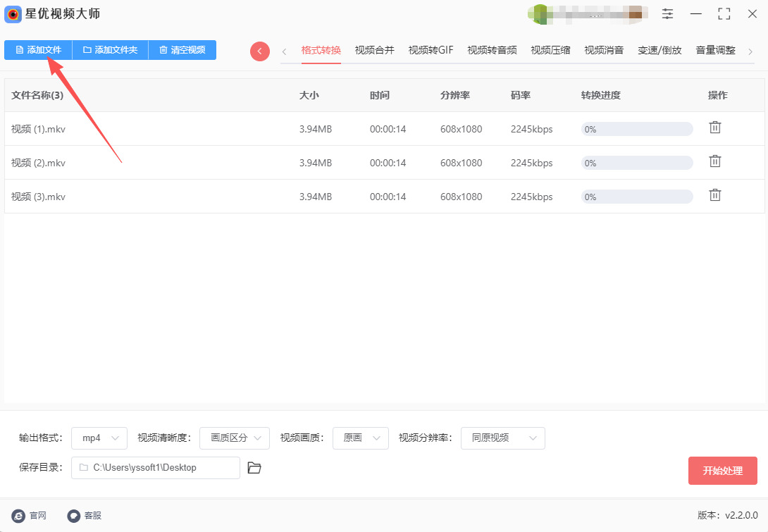Click the 保存目录 path input field

point(156,468)
